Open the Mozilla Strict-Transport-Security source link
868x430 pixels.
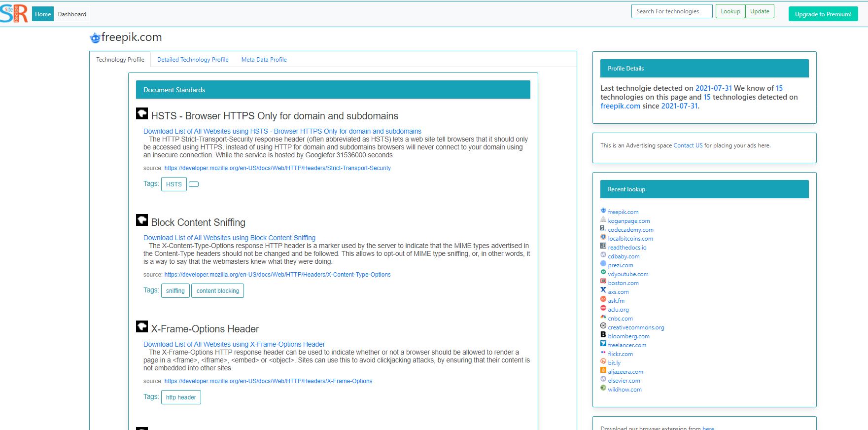278,168
